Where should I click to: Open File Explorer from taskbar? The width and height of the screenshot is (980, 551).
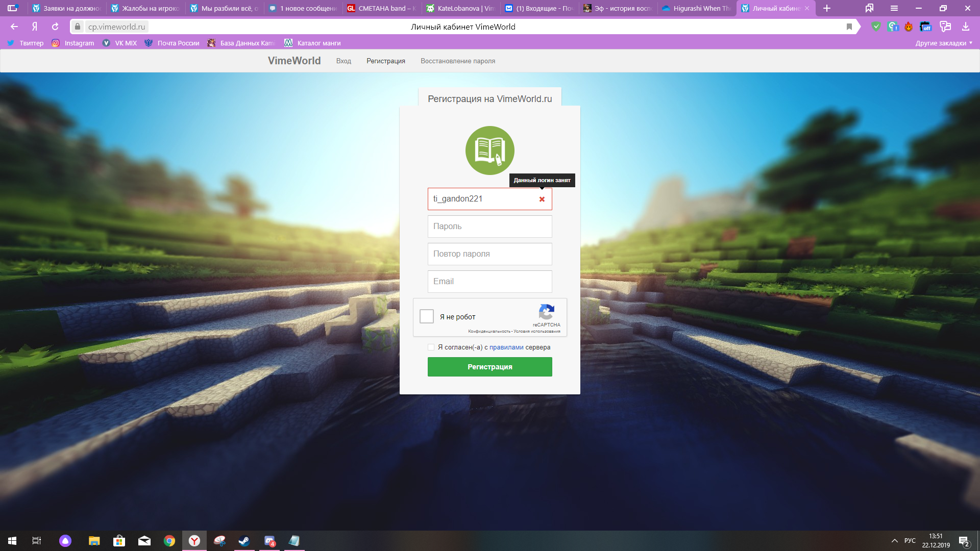pyautogui.click(x=94, y=541)
